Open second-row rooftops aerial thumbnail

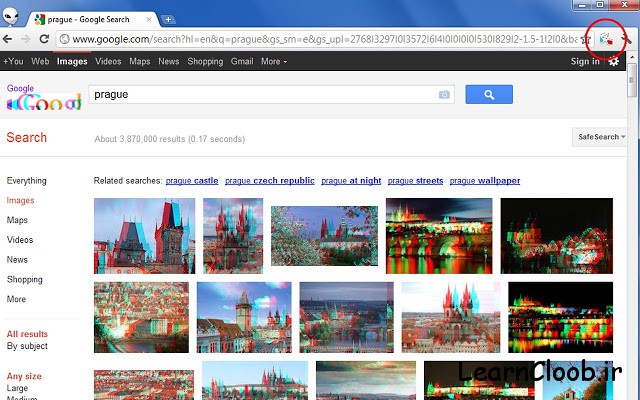point(141,318)
